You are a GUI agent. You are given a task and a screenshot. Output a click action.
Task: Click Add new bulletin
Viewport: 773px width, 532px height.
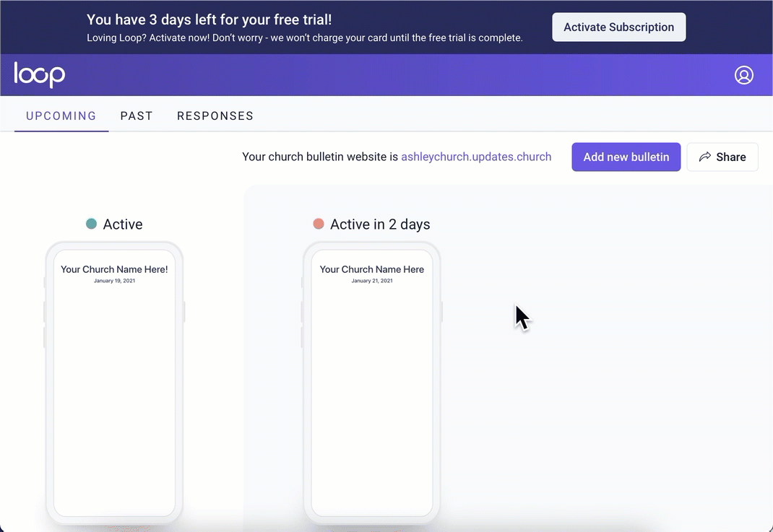coord(626,157)
